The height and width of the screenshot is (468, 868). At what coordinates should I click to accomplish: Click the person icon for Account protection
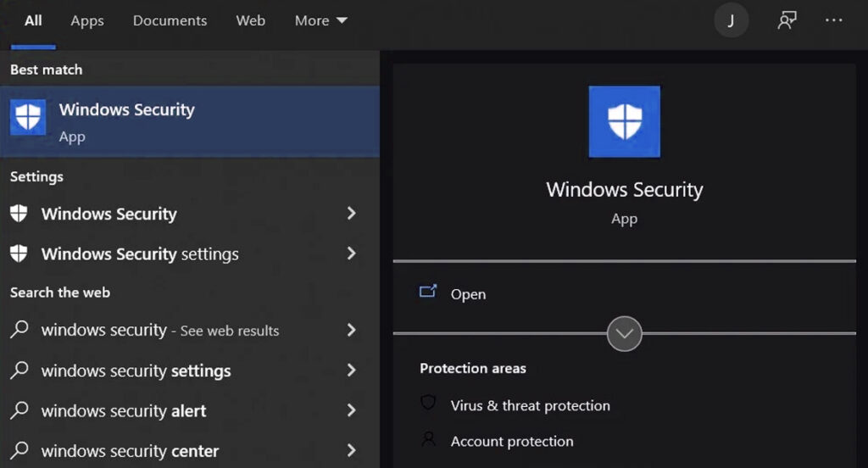coord(428,439)
